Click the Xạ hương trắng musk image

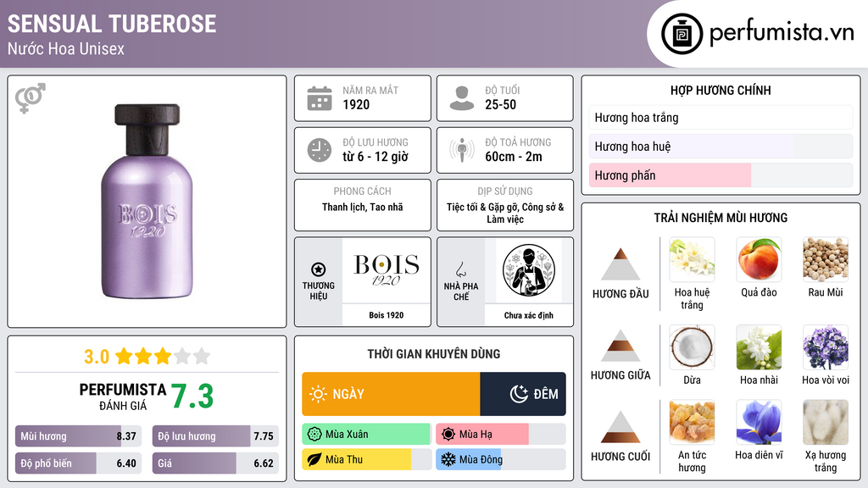coord(826,423)
